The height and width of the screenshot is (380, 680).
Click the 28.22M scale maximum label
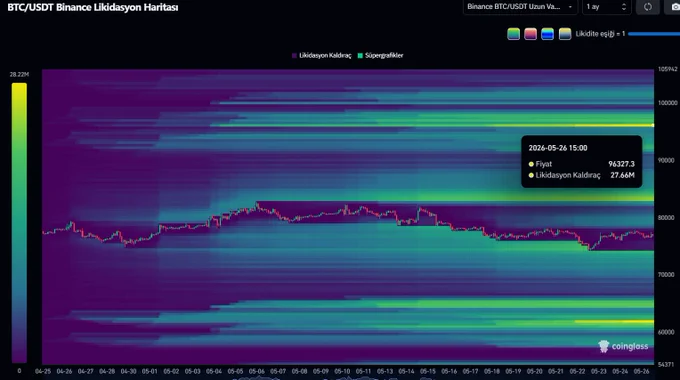19,75
